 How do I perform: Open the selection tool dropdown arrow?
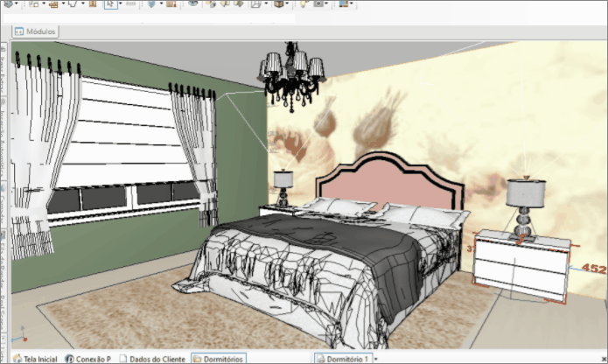(120, 3)
